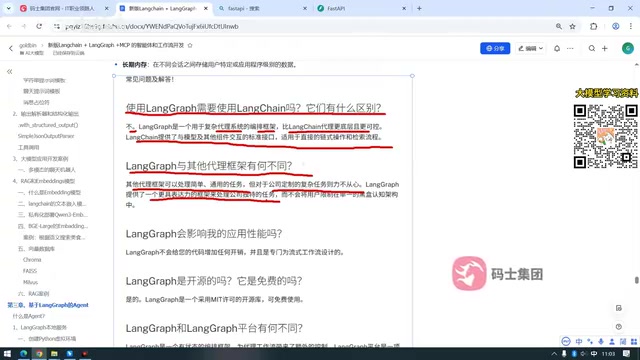Reload the browser page
The image size is (640, 360).
tap(39, 26)
